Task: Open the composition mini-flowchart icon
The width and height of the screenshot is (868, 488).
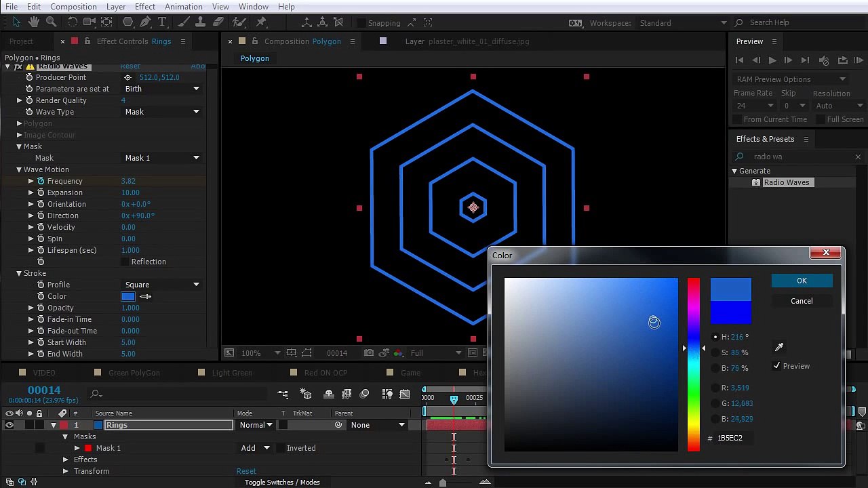Action: pos(283,394)
